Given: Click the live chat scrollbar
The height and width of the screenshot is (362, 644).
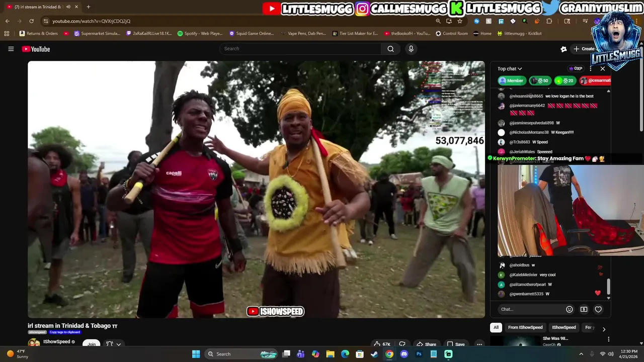Looking at the screenshot, I should pos(609,287).
